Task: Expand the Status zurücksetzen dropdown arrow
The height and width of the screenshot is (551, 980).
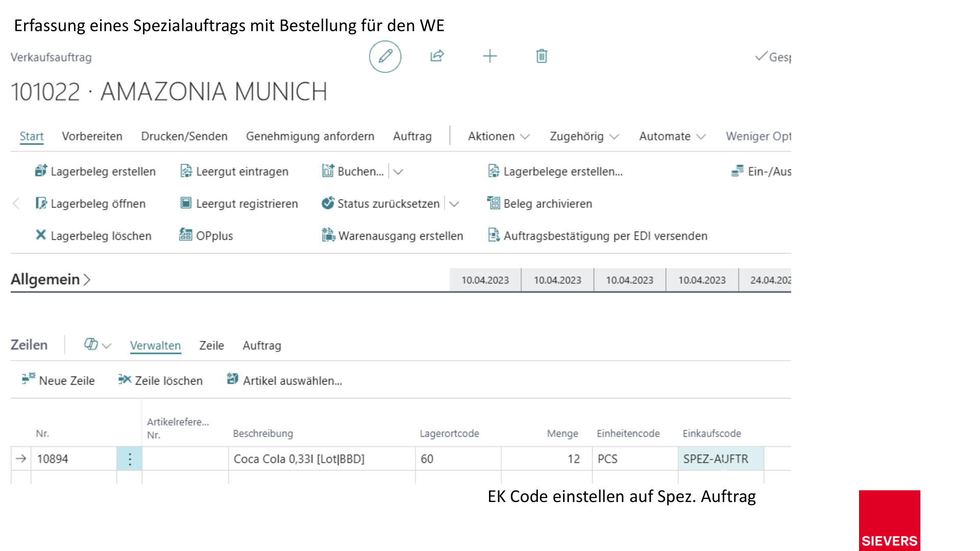Action: point(454,204)
